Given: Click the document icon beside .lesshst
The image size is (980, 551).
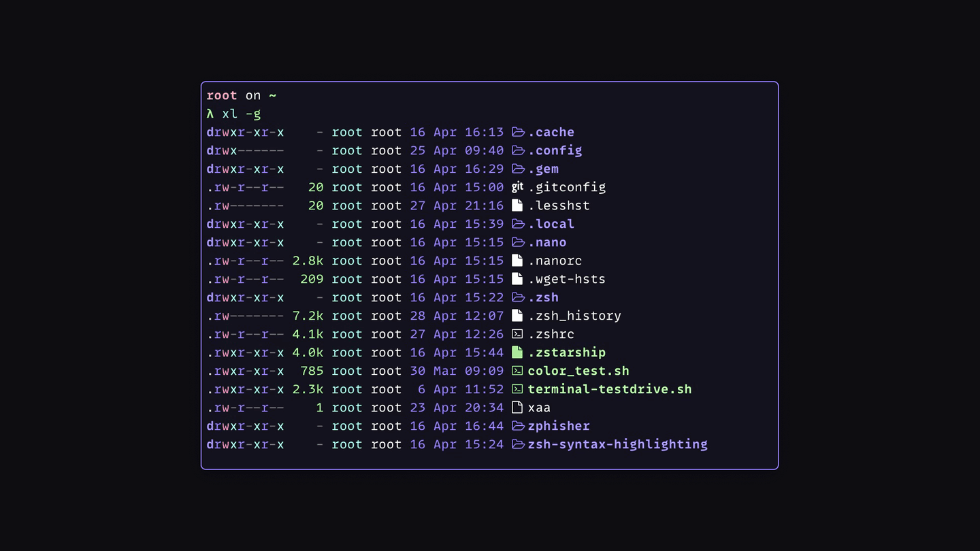Looking at the screenshot, I should 518,205.
